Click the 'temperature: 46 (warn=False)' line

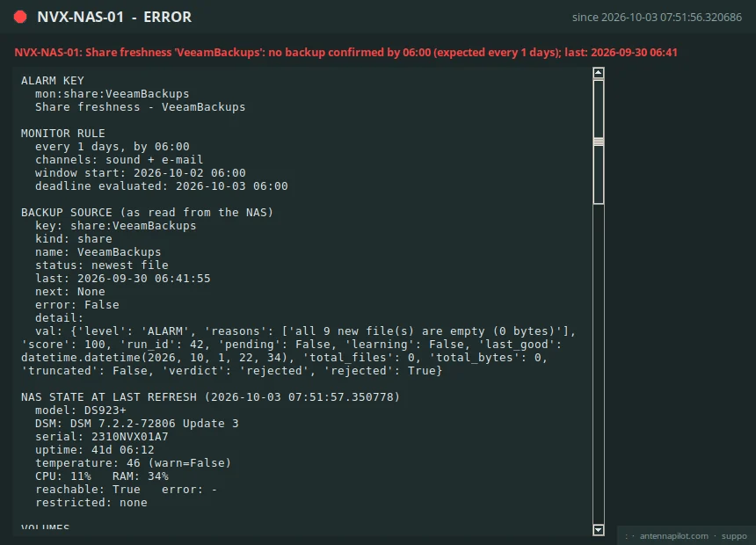tap(133, 463)
